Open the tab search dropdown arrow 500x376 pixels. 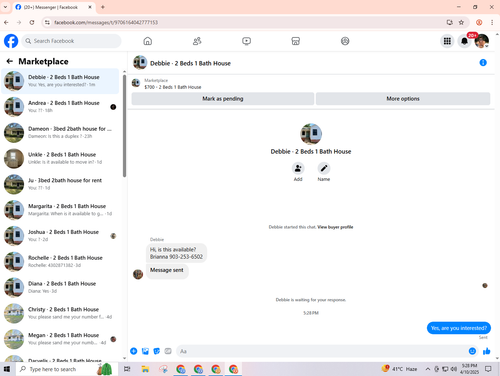click(x=5, y=7)
